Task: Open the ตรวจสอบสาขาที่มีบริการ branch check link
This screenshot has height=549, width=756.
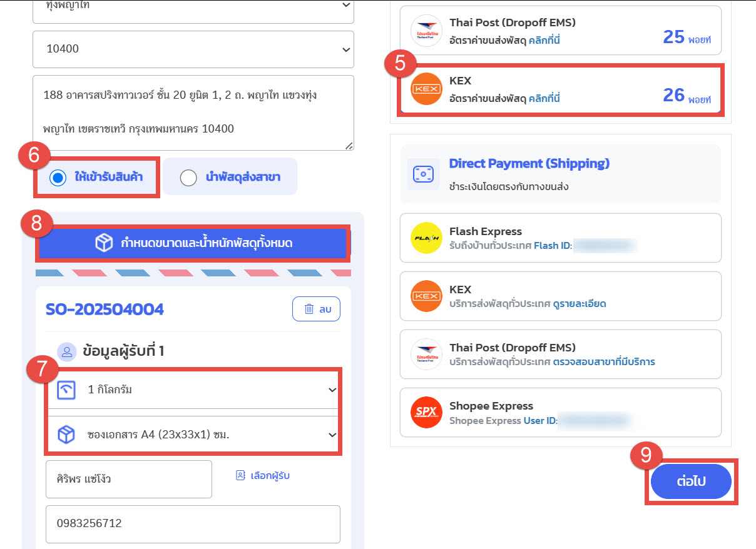Action: pos(603,362)
